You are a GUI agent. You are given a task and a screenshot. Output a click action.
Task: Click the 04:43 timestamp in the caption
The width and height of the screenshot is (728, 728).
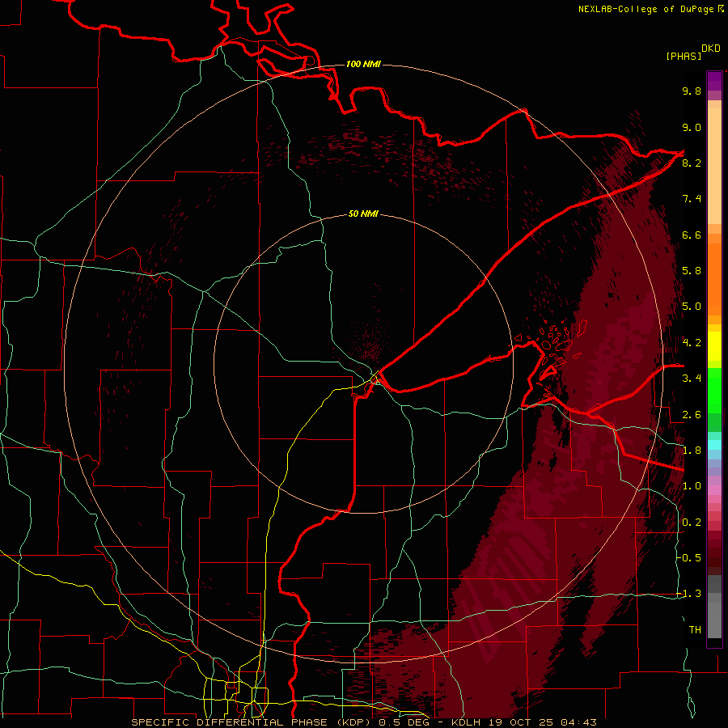(x=578, y=722)
